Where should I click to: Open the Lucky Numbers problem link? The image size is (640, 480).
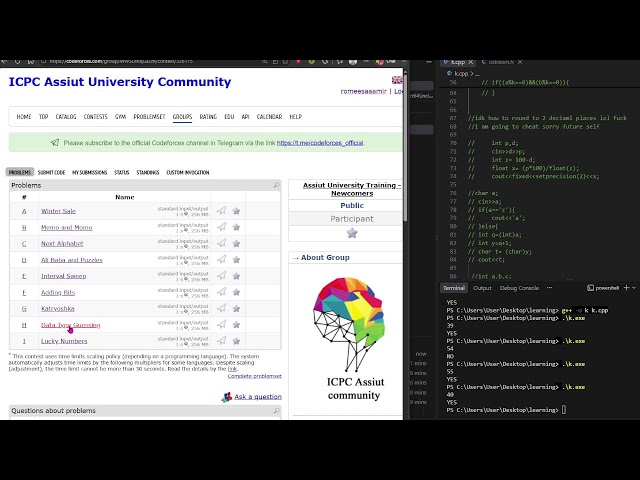pyautogui.click(x=64, y=341)
